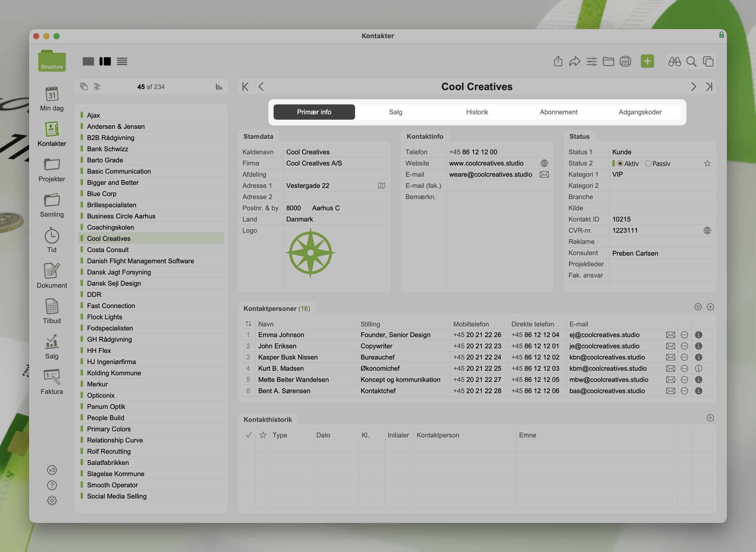The image size is (756, 552).
Task: Click the Kategori 2 input field
Action: click(x=662, y=186)
